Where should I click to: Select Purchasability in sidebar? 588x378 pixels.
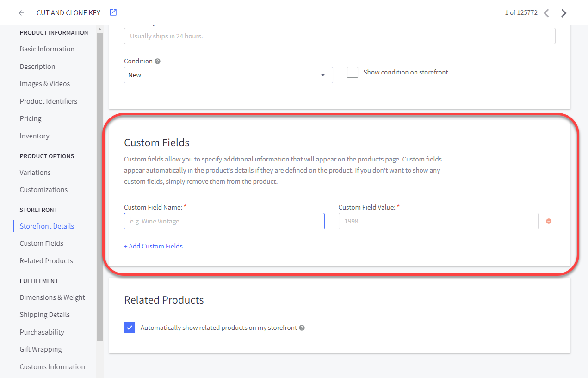(42, 332)
